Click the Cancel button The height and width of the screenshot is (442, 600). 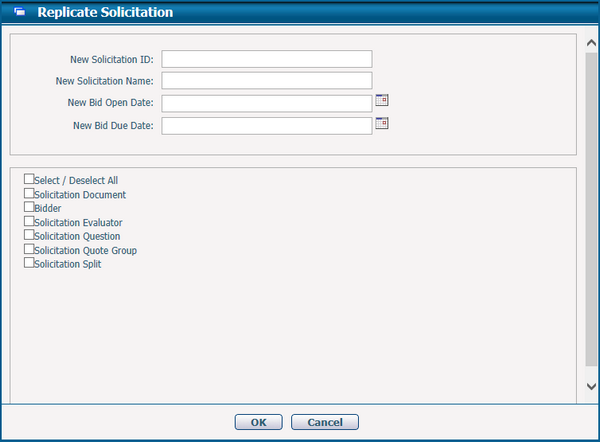pos(325,422)
